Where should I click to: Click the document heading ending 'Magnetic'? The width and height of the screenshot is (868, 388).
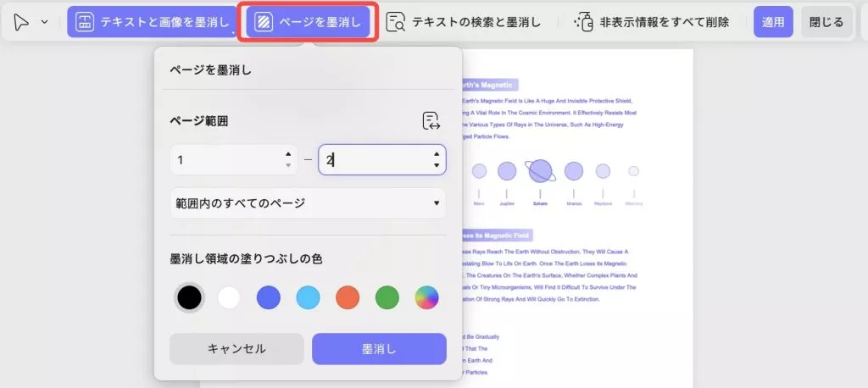489,85
